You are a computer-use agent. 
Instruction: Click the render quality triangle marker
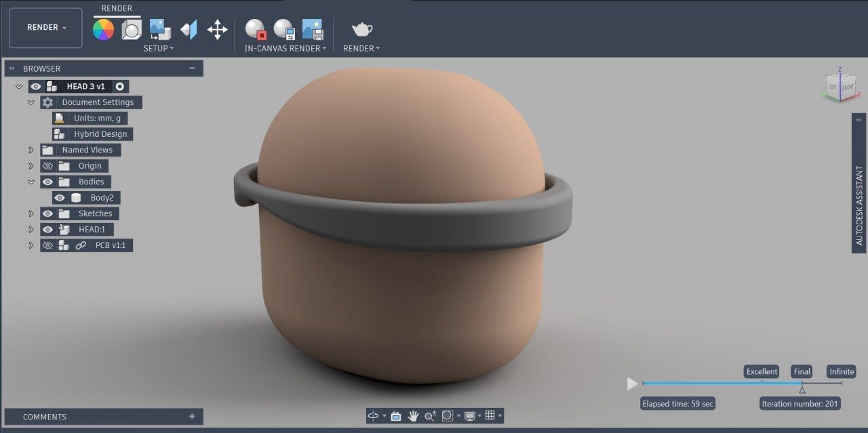pos(802,390)
